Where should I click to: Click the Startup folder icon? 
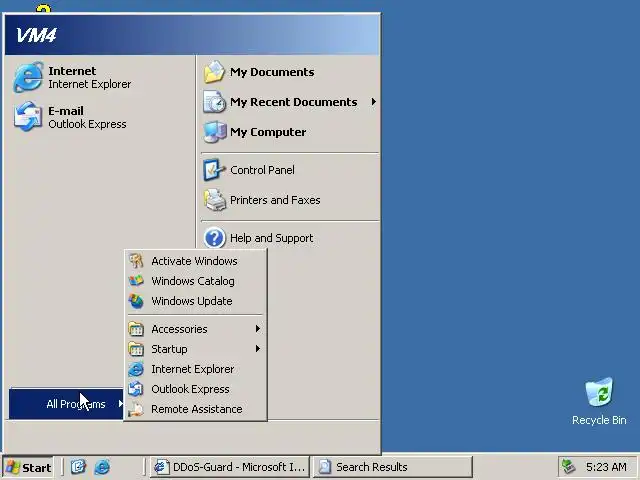(136, 349)
